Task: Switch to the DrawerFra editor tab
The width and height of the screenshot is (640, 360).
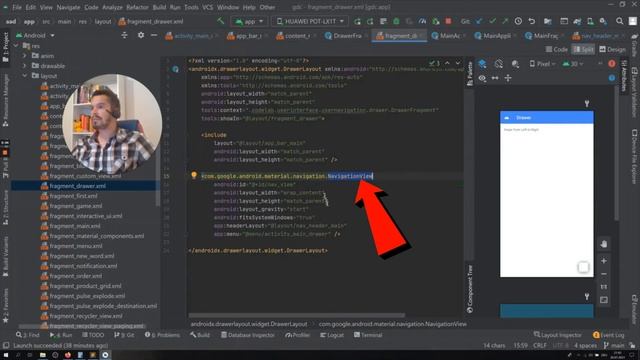Action: pos(343,36)
